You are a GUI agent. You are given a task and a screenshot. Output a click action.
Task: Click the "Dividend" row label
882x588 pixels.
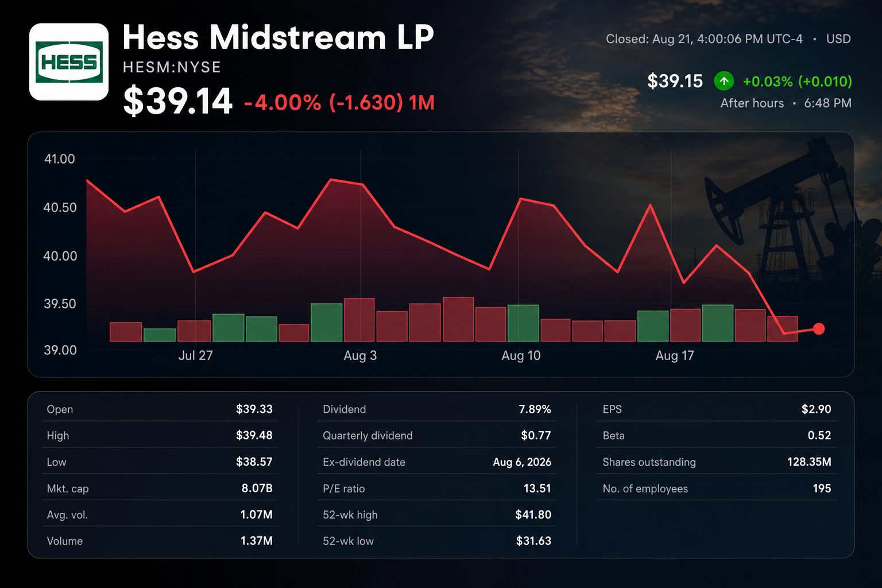click(x=344, y=409)
